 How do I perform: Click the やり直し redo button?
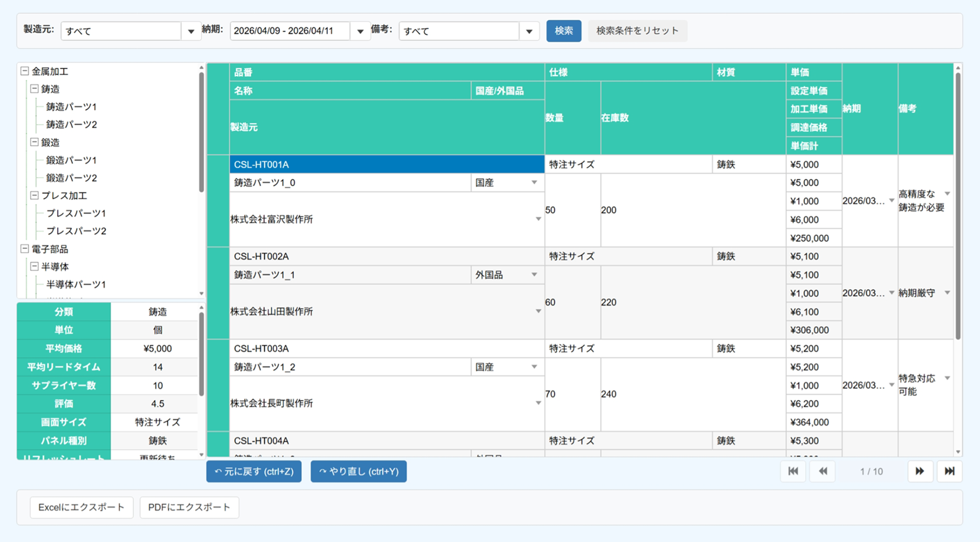pyautogui.click(x=359, y=471)
